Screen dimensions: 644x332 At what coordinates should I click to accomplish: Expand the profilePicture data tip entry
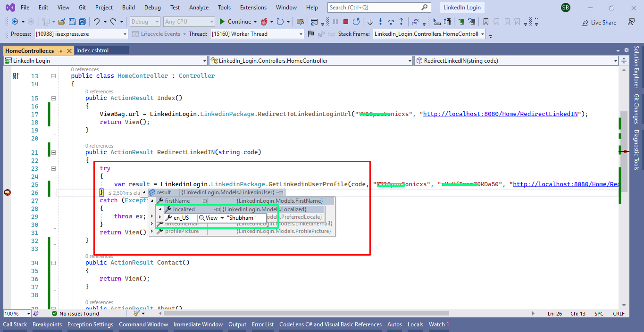tap(152, 231)
